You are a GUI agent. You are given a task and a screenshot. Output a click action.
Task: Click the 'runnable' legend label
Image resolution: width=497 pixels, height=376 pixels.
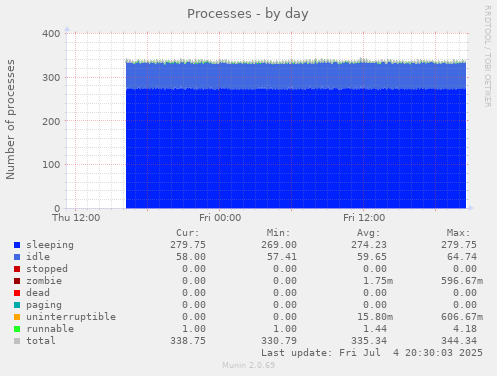tap(50, 329)
